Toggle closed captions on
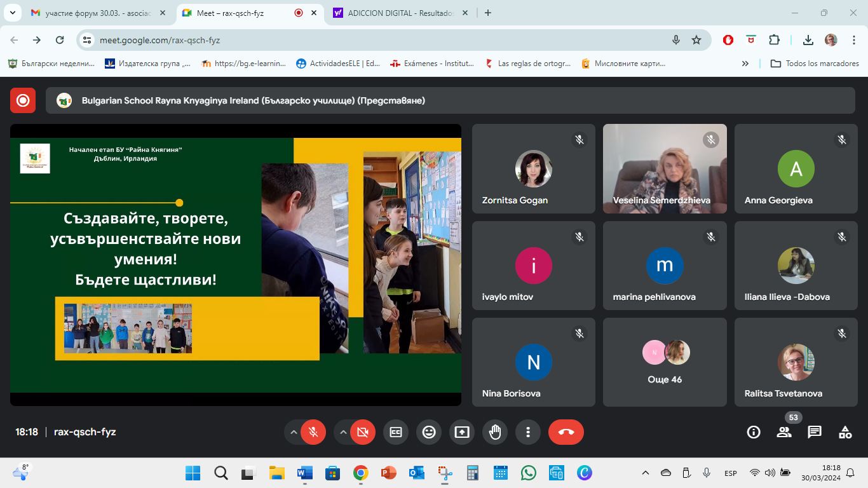The image size is (868, 488). pos(396,432)
